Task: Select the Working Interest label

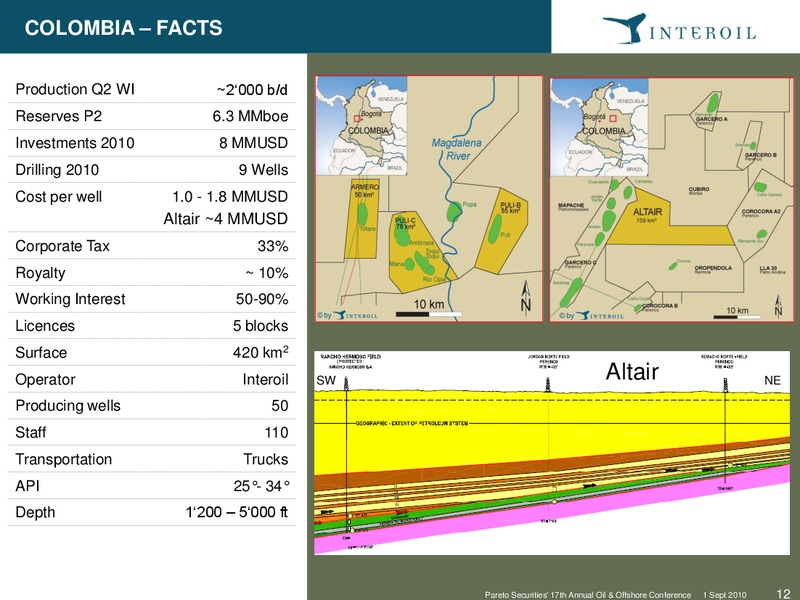Action: [x=70, y=299]
